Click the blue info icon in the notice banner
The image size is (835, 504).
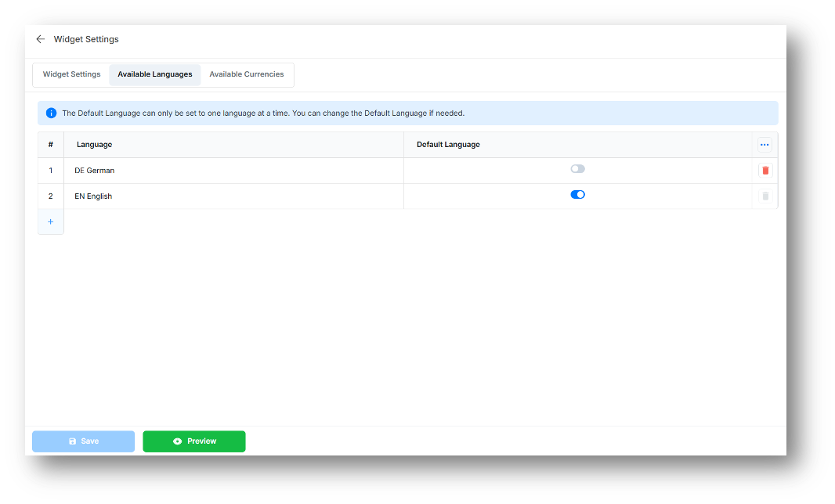click(51, 113)
